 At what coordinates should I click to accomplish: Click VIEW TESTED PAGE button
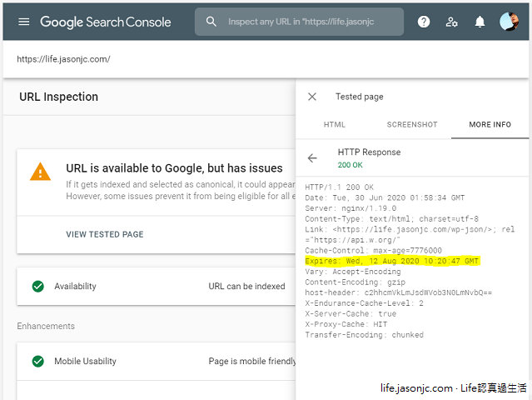point(105,235)
